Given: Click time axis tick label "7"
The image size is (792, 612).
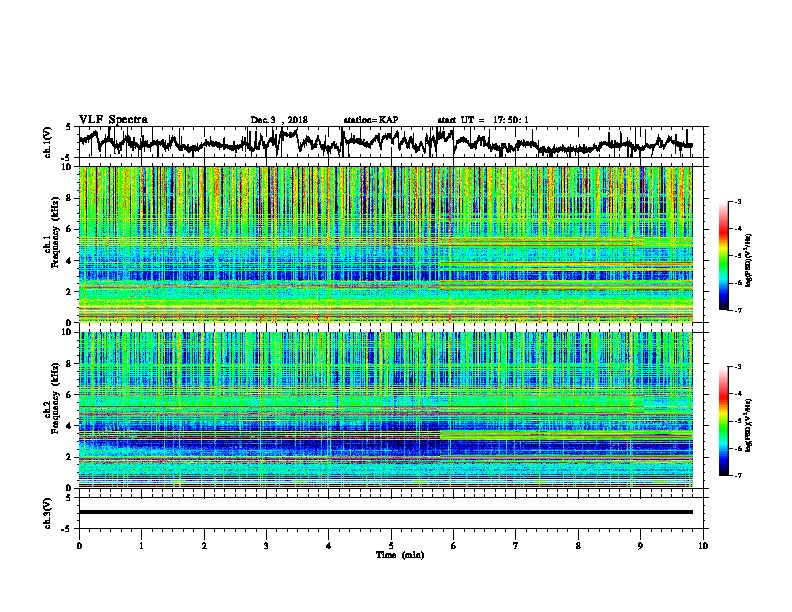Looking at the screenshot, I should (516, 546).
